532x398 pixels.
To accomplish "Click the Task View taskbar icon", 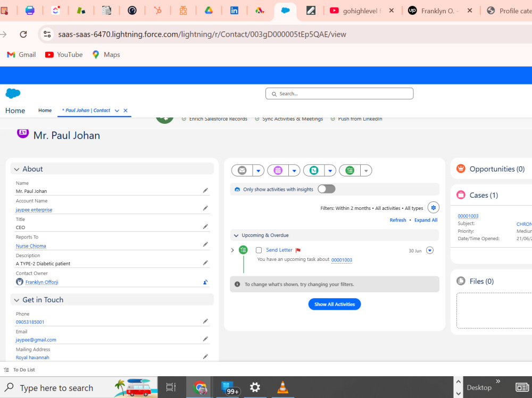I will coord(171,387).
